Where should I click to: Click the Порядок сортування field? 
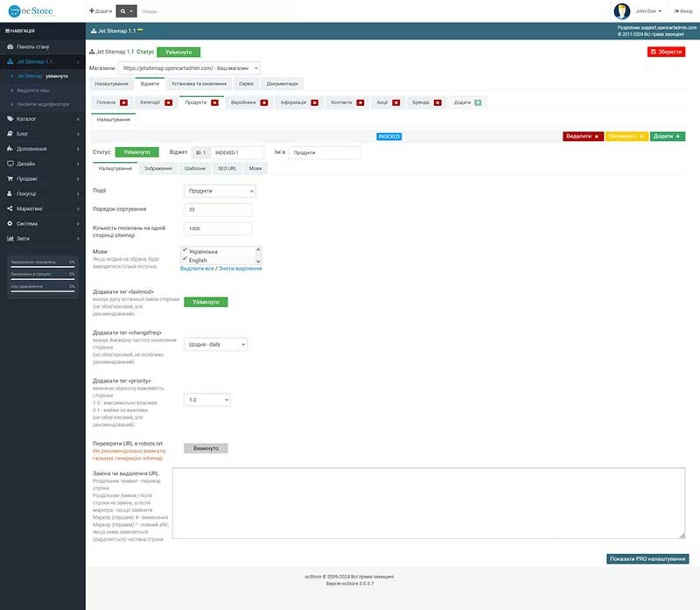[218, 210]
